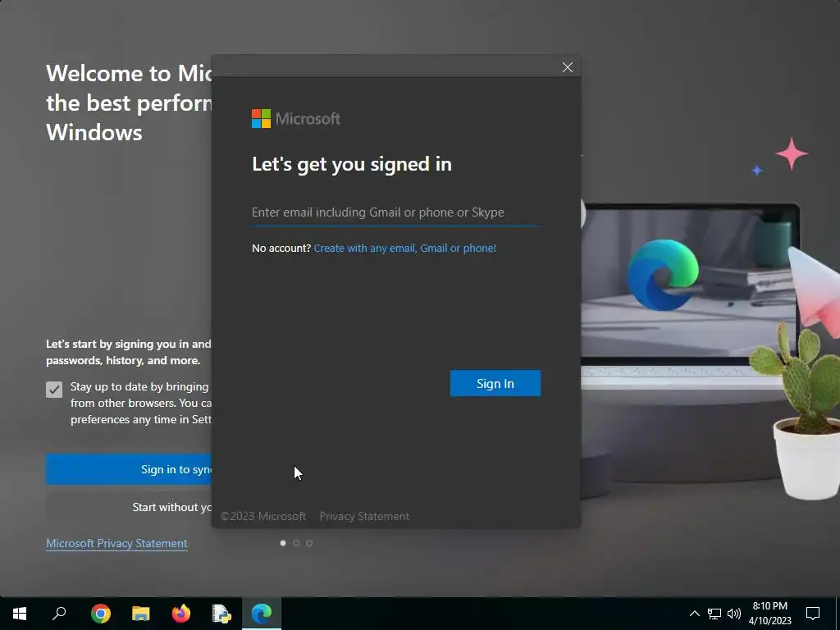Open the Windows Start menu

point(20,614)
